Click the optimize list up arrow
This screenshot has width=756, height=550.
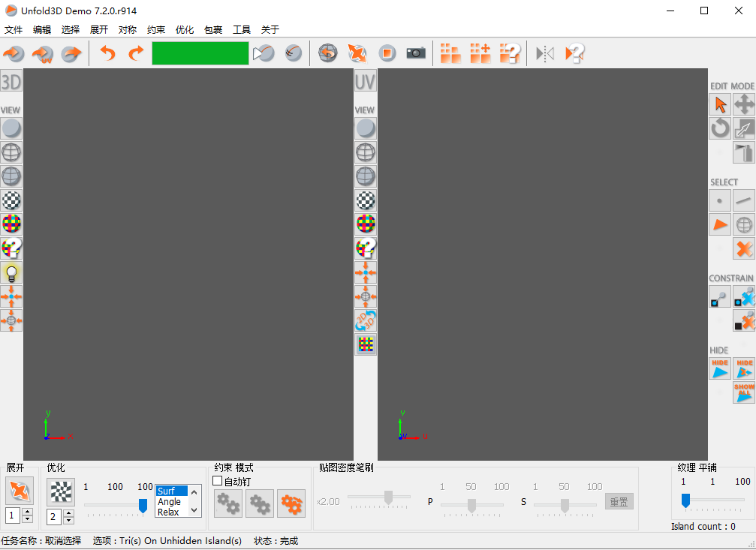pyautogui.click(x=194, y=492)
